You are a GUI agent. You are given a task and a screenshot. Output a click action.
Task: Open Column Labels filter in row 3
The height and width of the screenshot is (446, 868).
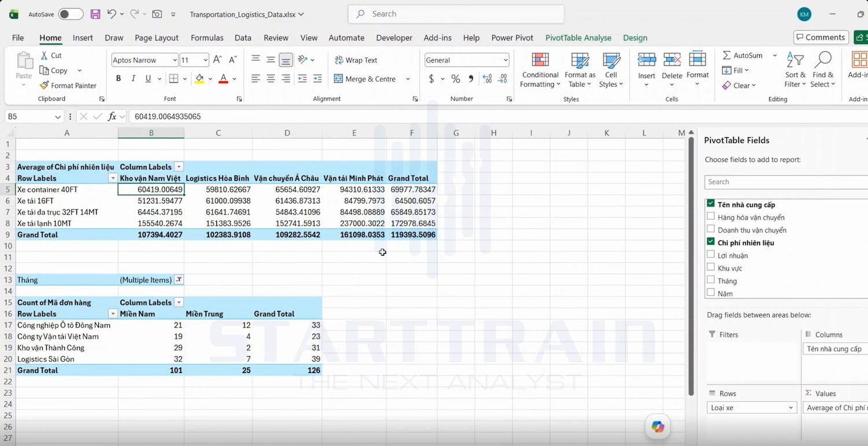point(179,167)
